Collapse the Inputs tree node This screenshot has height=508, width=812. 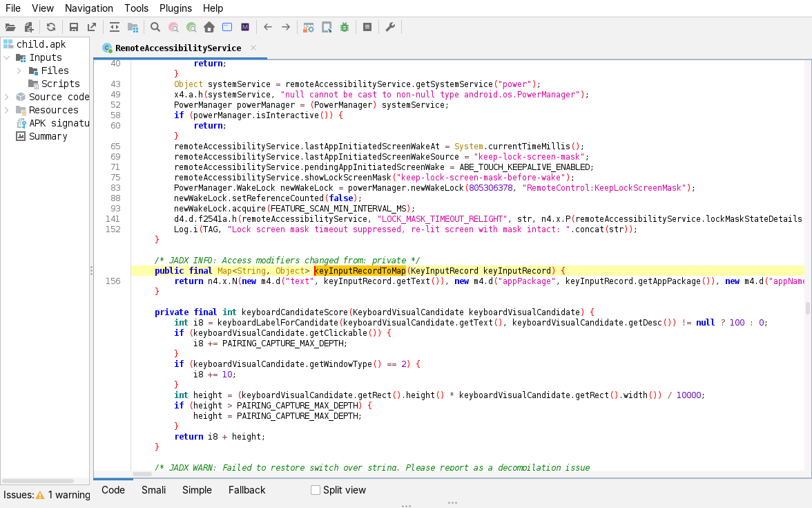click(x=7, y=57)
